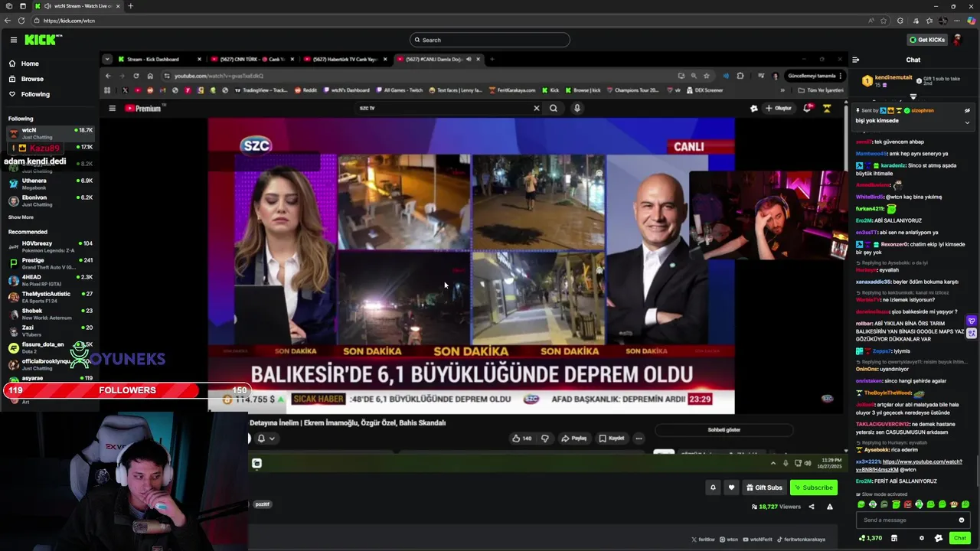980x551 pixels.
Task: Click Show More under Following
Action: tap(21, 217)
